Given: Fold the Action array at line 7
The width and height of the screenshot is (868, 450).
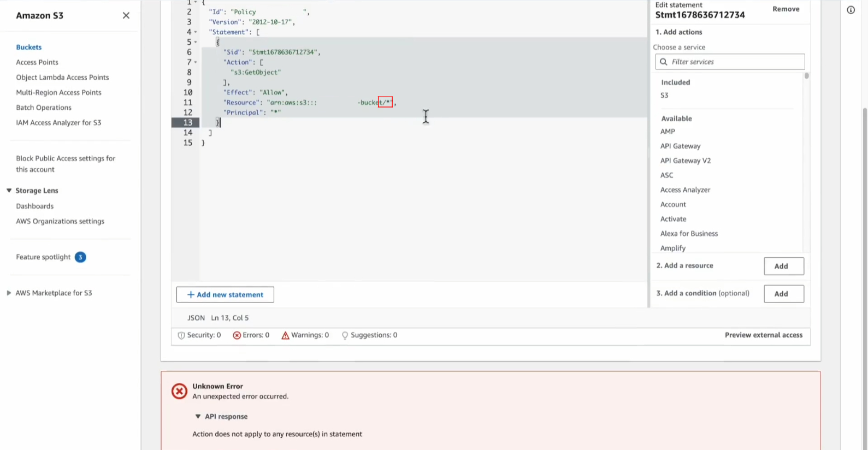Looking at the screenshot, I should point(196,62).
